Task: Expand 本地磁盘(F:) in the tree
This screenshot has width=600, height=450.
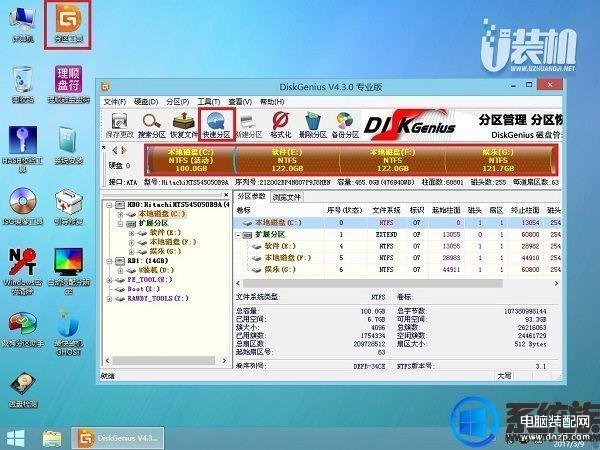Action: click(131, 242)
